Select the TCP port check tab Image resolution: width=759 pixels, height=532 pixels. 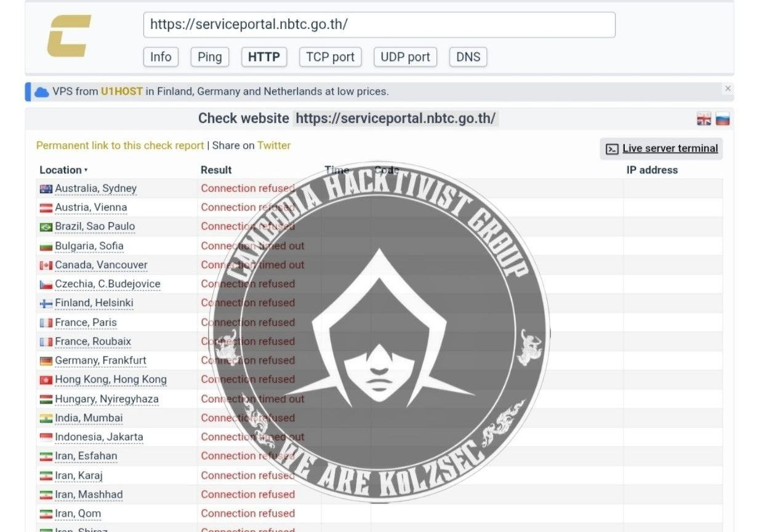[330, 57]
